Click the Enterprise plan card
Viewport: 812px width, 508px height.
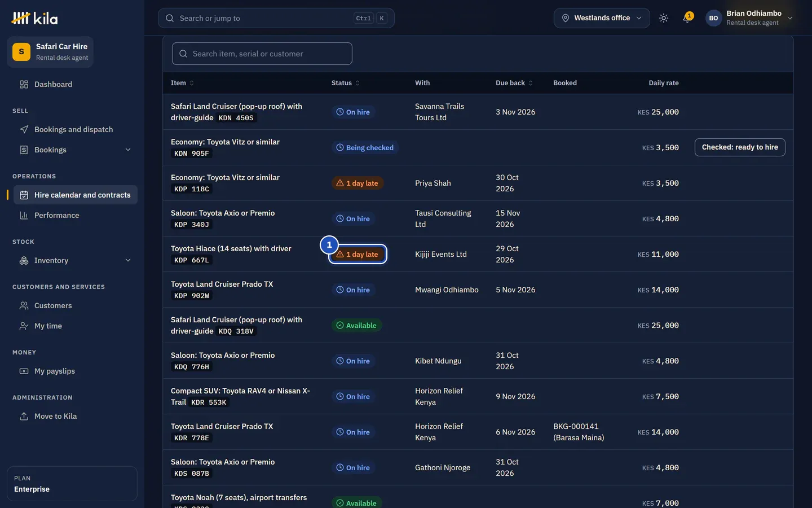[72, 484]
